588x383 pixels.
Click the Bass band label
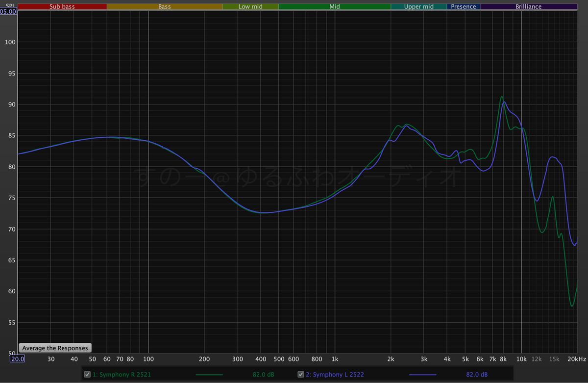pyautogui.click(x=165, y=7)
